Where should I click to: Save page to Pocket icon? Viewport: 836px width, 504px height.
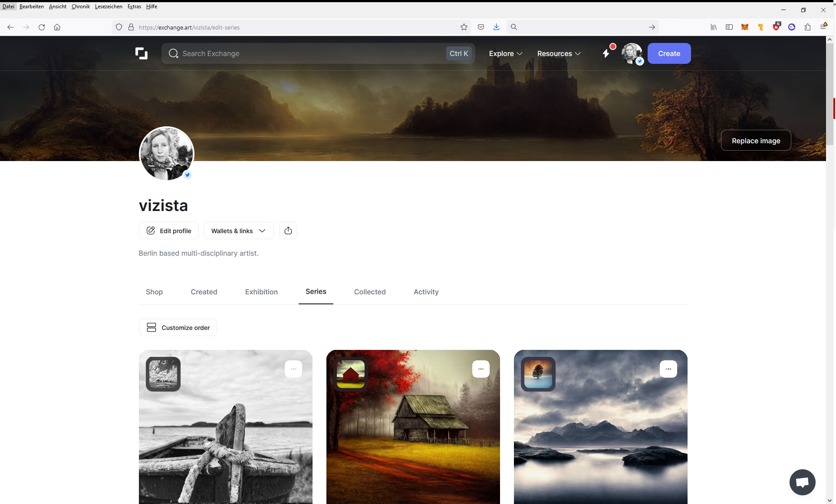481,27
